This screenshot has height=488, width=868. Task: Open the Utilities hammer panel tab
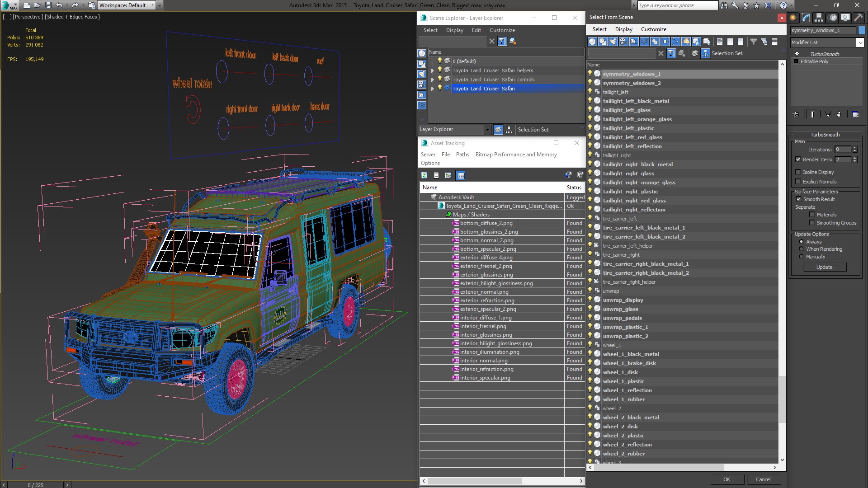click(858, 18)
